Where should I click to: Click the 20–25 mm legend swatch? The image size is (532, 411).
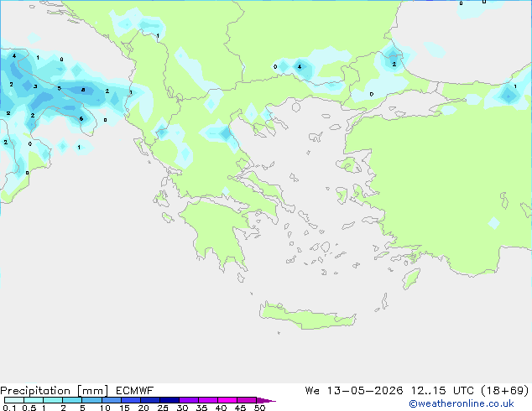[150, 400]
